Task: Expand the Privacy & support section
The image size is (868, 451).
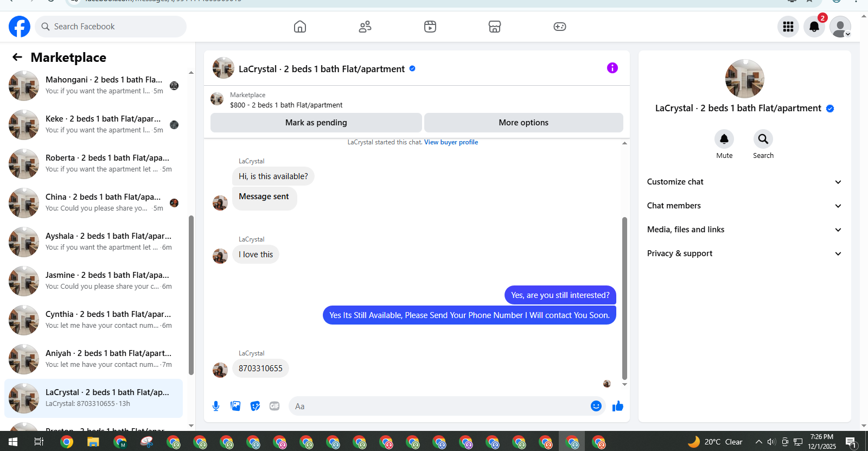Action: pos(744,253)
